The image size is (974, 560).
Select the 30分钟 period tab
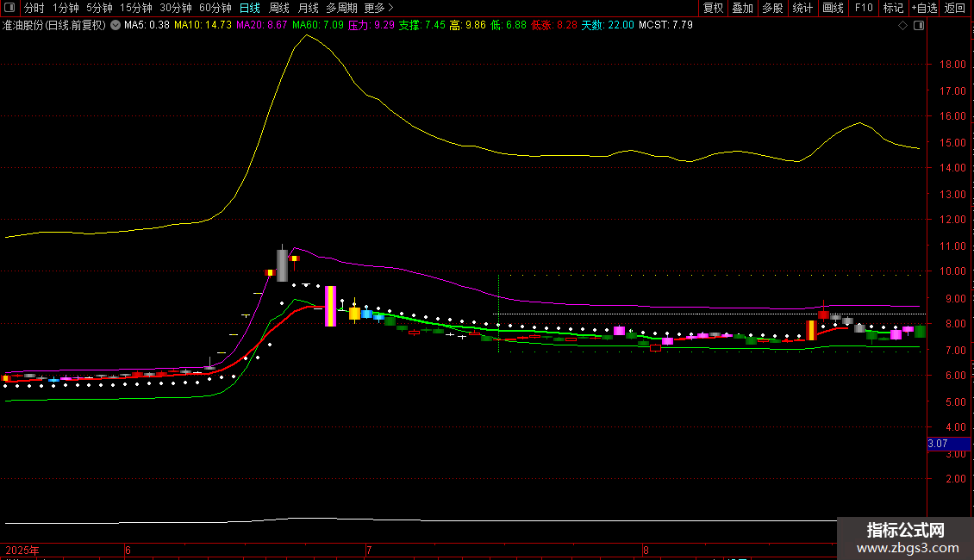[x=176, y=8]
